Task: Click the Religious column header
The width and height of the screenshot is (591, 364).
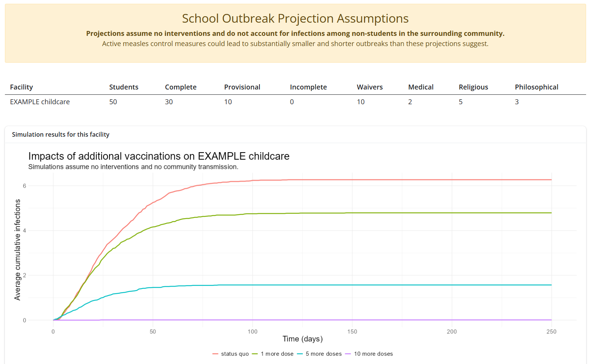Action: 473,87
